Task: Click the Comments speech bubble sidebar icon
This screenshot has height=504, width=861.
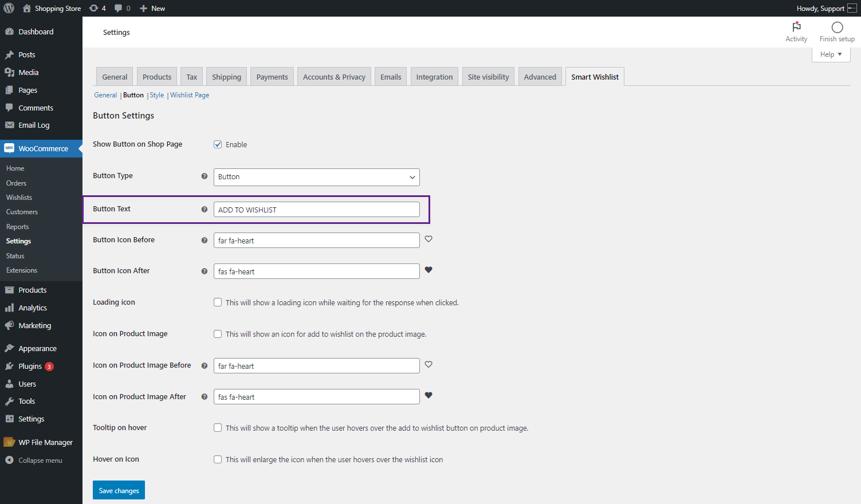Action: [x=9, y=108]
